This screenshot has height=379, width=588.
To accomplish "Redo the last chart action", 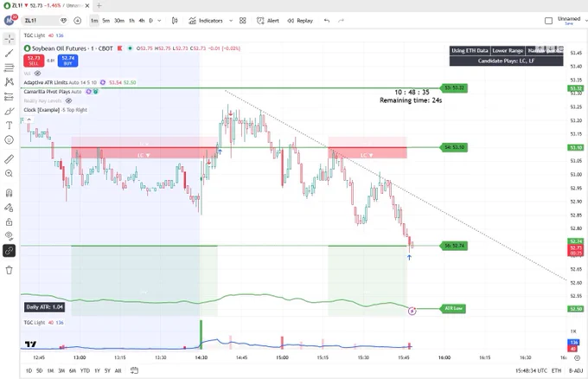I will tap(341, 21).
